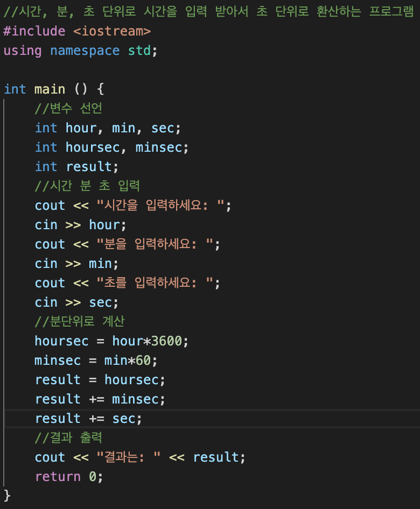This screenshot has height=509, width=420.
Task: Click the '//분단위로 계산' comment
Action: pos(80,321)
